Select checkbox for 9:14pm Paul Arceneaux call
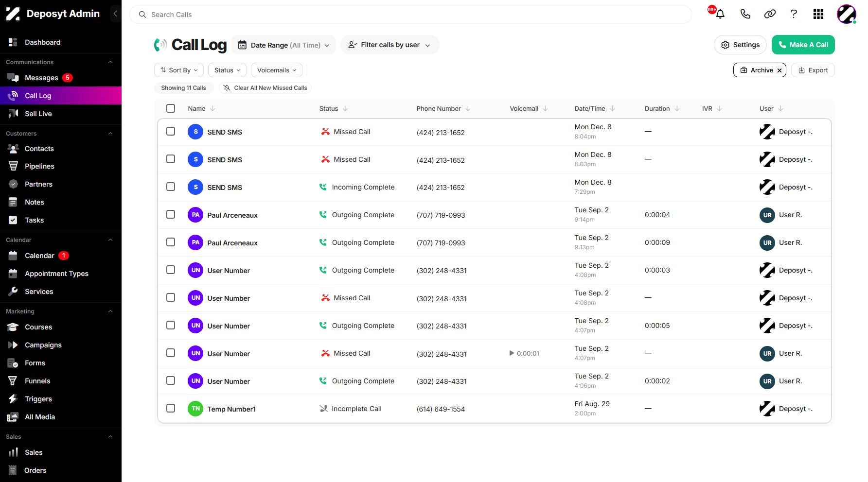The height and width of the screenshot is (482, 868). point(171,214)
